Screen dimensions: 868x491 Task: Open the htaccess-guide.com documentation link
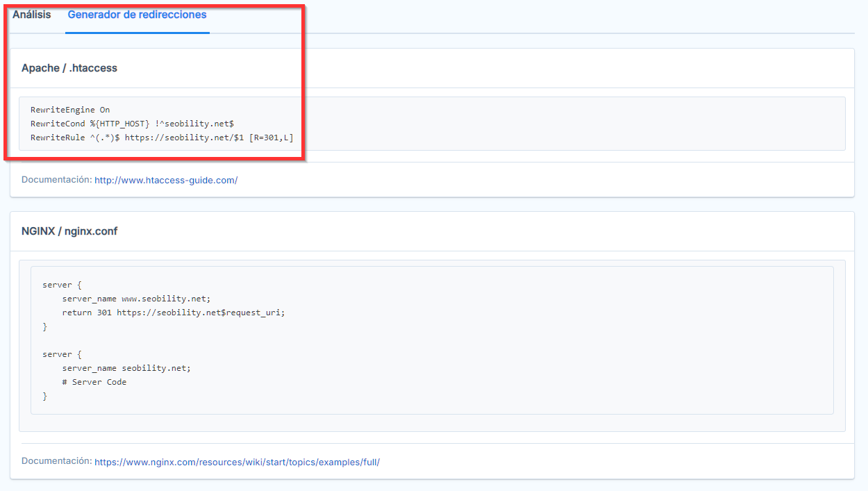coord(166,180)
